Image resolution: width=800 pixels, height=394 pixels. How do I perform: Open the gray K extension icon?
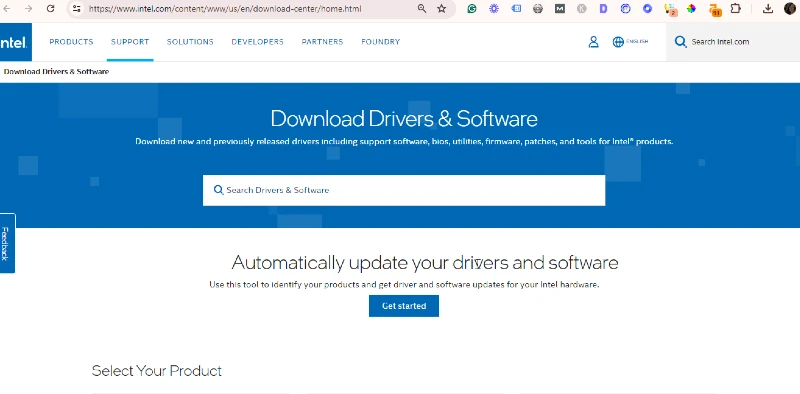[x=582, y=9]
